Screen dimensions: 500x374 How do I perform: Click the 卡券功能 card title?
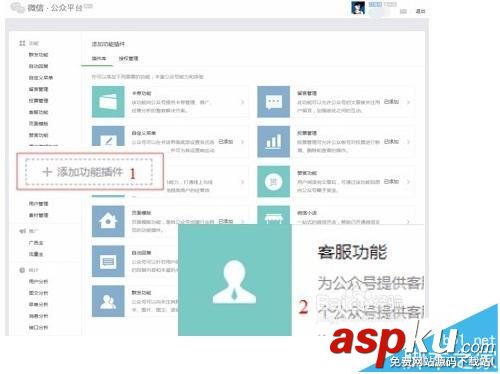[x=141, y=93]
